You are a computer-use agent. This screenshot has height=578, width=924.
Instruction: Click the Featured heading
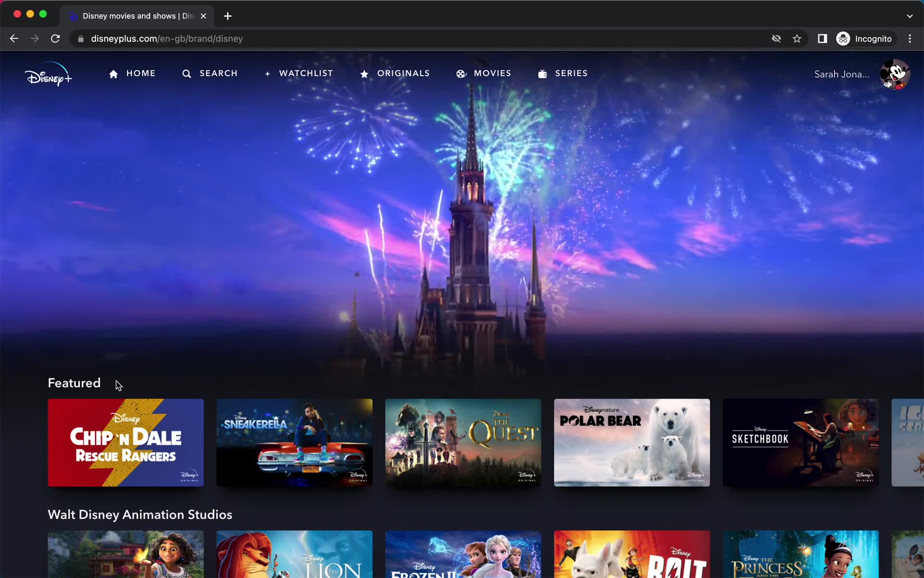74,383
